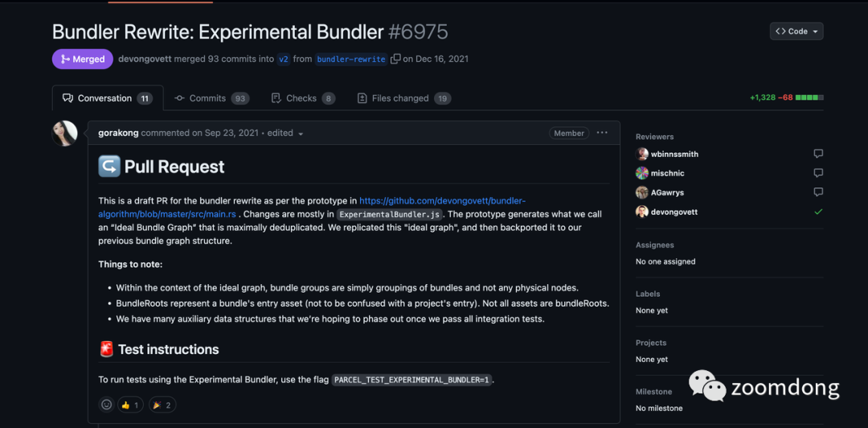
Task: Click the Checks tab icon
Action: (276, 98)
